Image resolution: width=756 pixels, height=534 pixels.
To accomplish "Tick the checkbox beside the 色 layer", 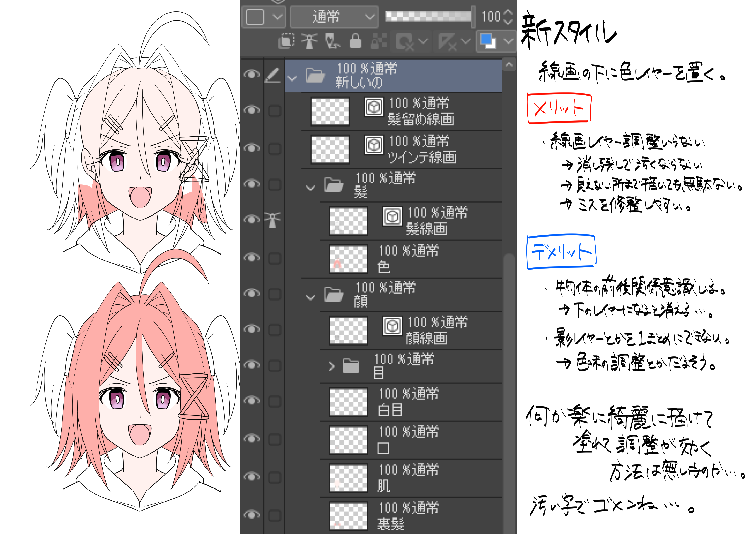I will (x=274, y=259).
